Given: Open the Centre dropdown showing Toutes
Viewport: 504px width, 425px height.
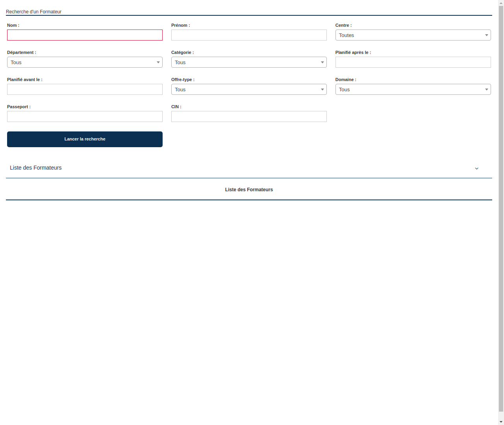Looking at the screenshot, I should pos(413,35).
